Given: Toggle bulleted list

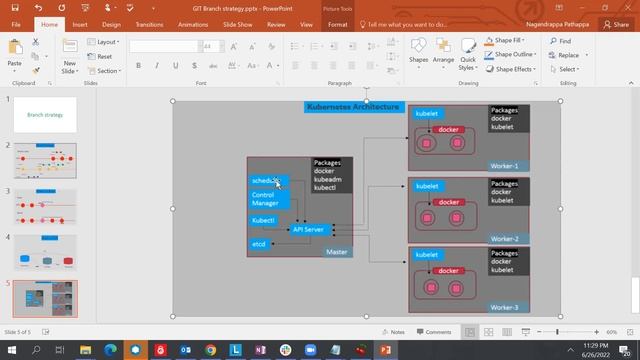Looking at the screenshot, I should click(x=294, y=47).
